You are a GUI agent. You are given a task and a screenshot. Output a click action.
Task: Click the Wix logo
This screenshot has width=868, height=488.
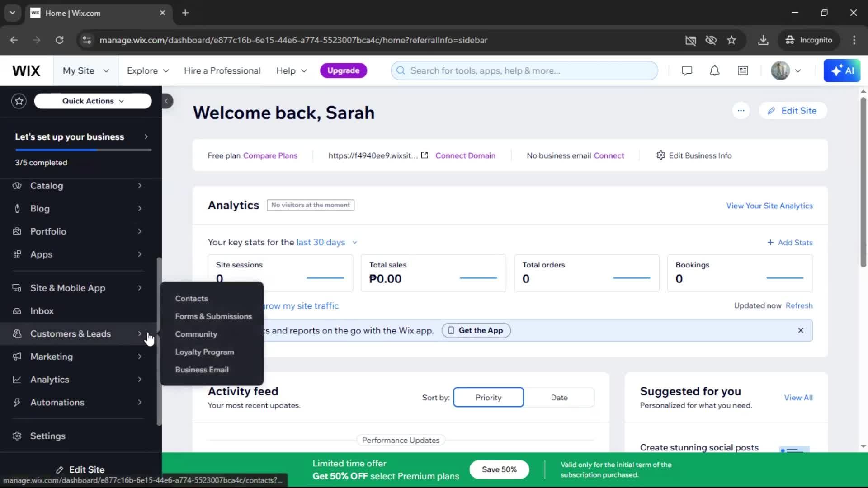(26, 71)
